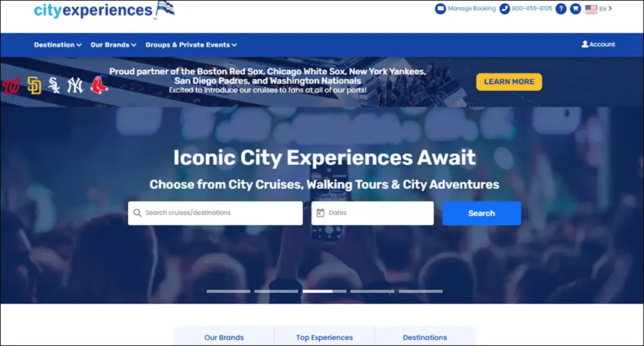Click the 'Iconic City Experiences Await' heading
This screenshot has height=346, width=644.
[325, 157]
